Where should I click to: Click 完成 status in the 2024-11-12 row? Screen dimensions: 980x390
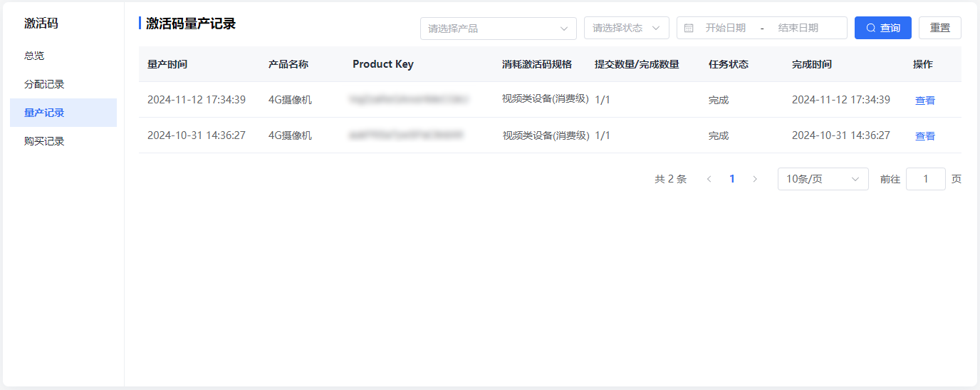click(x=719, y=101)
